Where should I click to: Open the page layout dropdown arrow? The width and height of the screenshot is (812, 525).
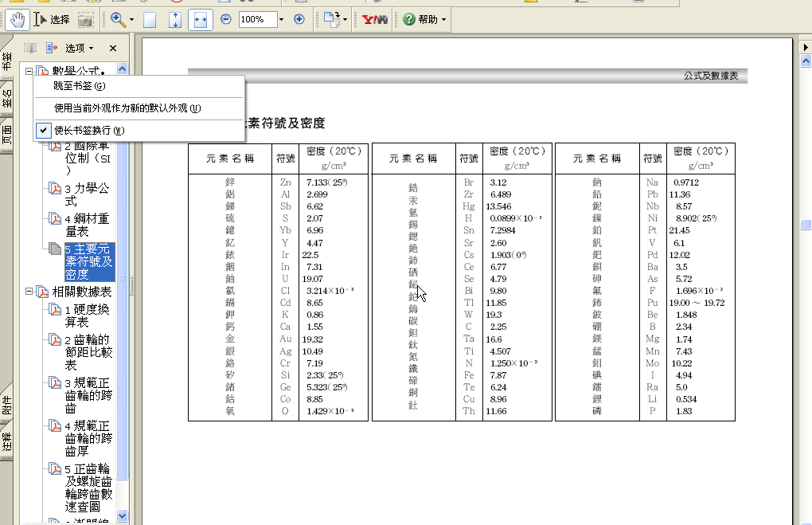345,20
